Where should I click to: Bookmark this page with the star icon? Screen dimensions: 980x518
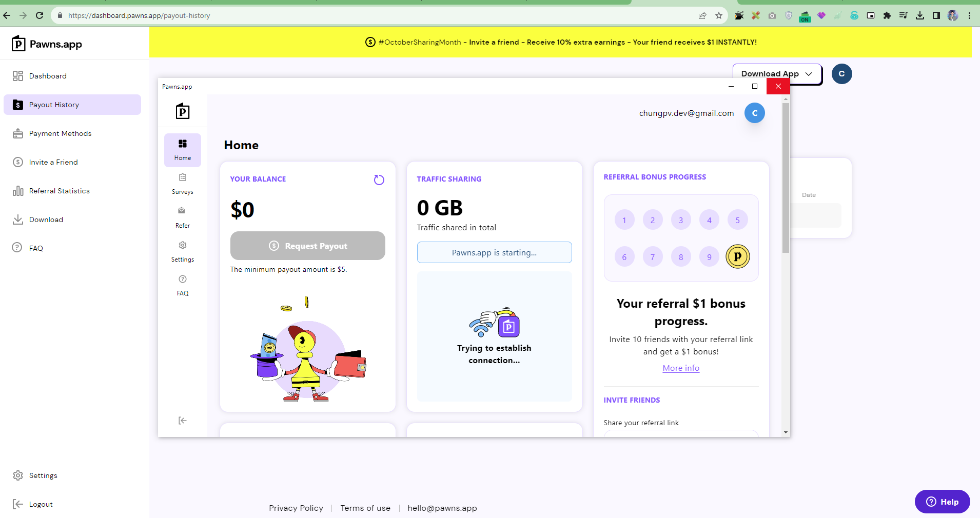tap(719, 15)
